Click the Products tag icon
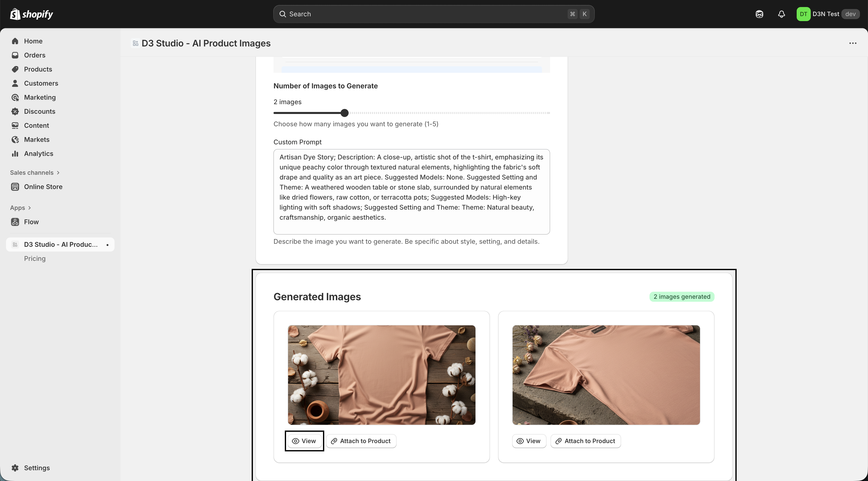Viewport: 868px width, 481px height. tap(15, 69)
